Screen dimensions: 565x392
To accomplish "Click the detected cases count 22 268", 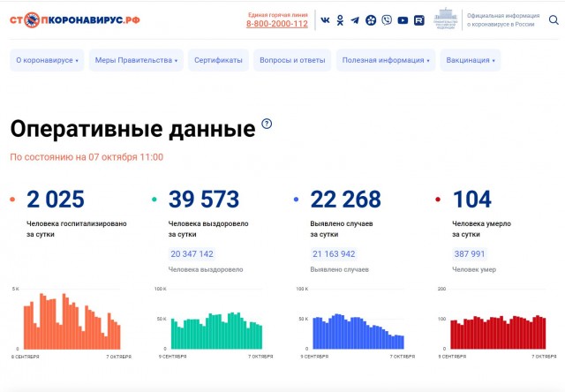I will tap(345, 200).
